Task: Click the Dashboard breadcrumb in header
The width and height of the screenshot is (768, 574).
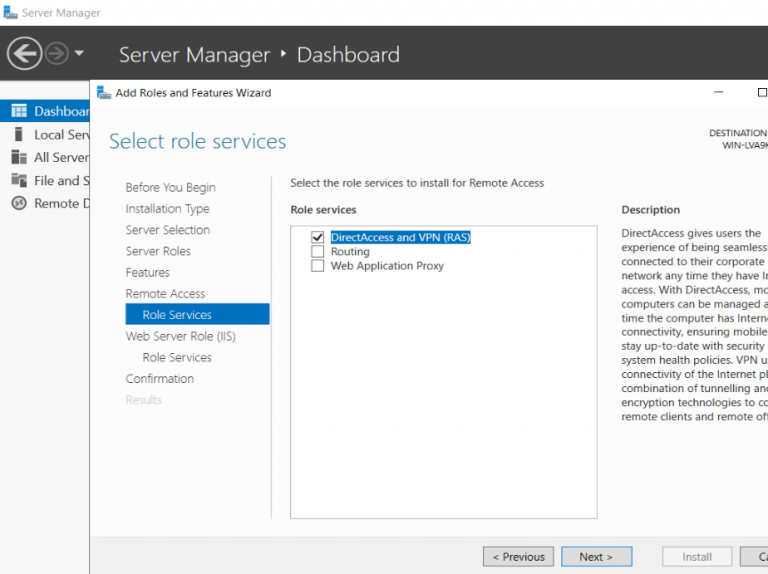Action: pos(348,54)
